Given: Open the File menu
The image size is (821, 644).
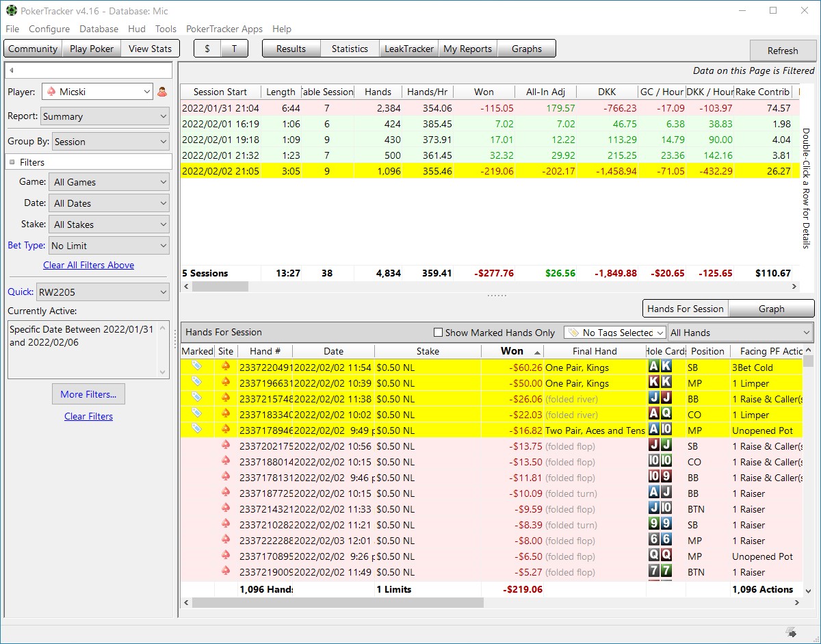Looking at the screenshot, I should pos(12,29).
